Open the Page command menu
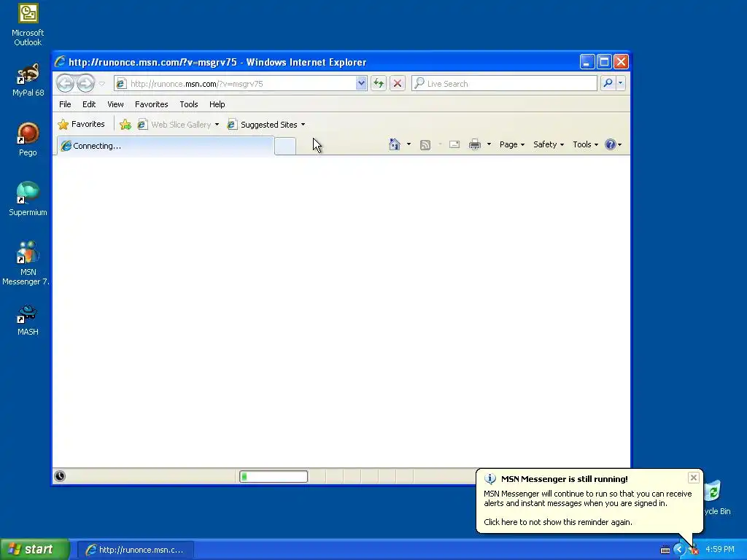The height and width of the screenshot is (560, 747). tap(511, 144)
